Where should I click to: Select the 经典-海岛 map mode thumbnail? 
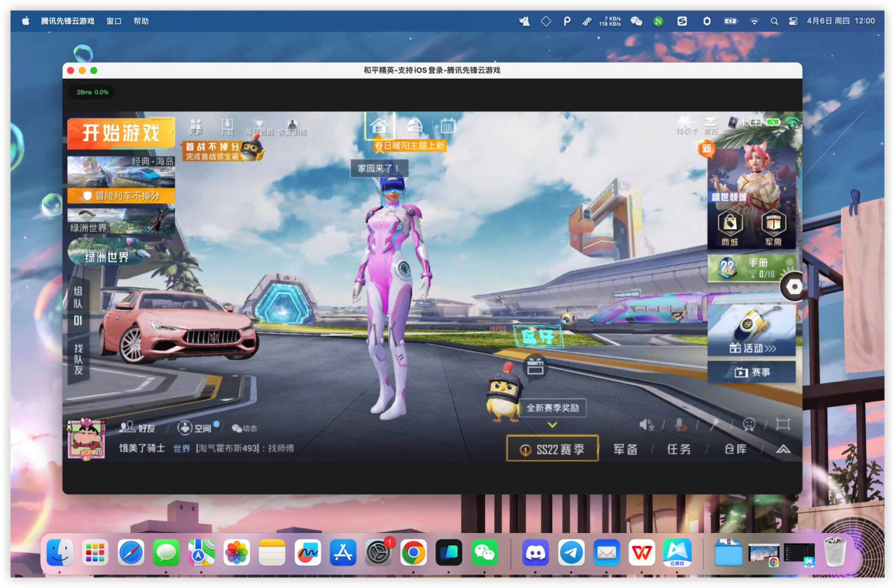(121, 171)
